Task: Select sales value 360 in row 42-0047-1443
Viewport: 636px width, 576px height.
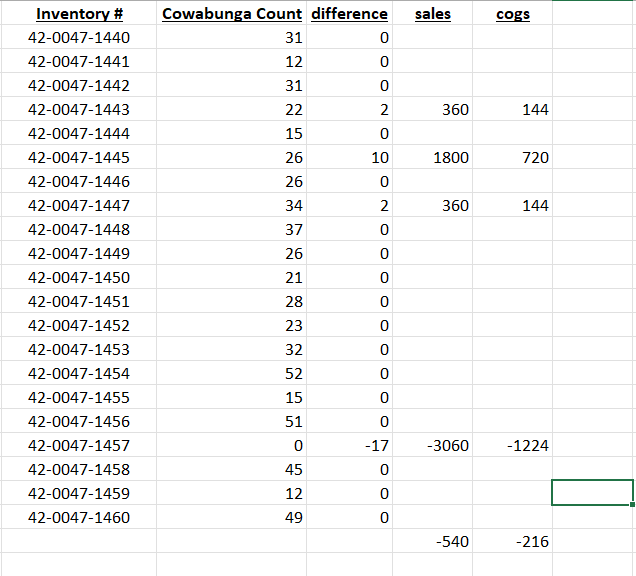Action: 432,109
